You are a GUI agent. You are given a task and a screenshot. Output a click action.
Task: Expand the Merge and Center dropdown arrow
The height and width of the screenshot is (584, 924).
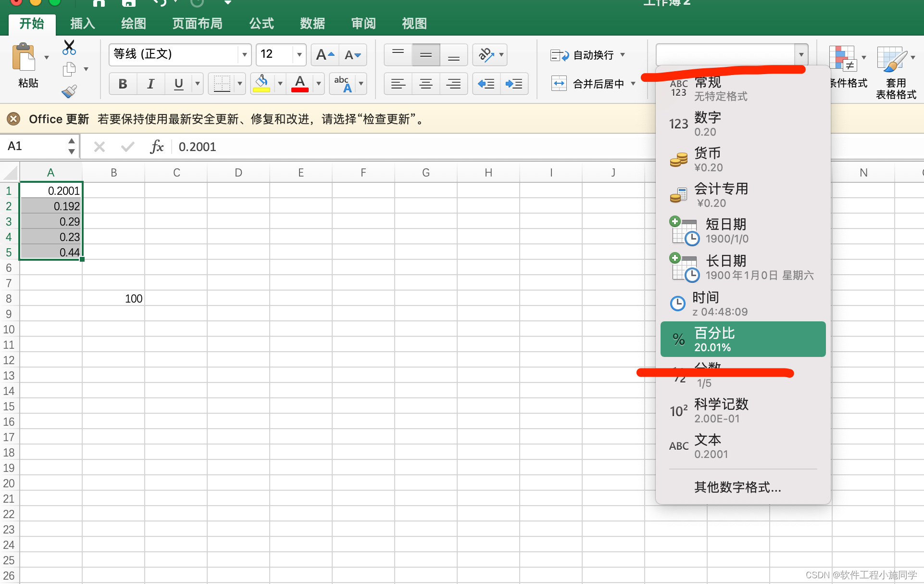click(x=633, y=84)
